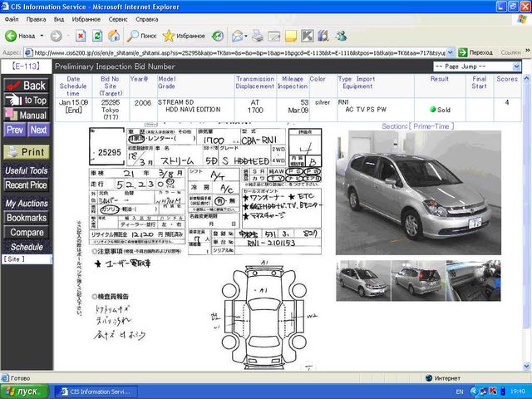This screenshot has height=399, width=532.
Task: Open Schedule in the sidebar
Action: click(27, 247)
